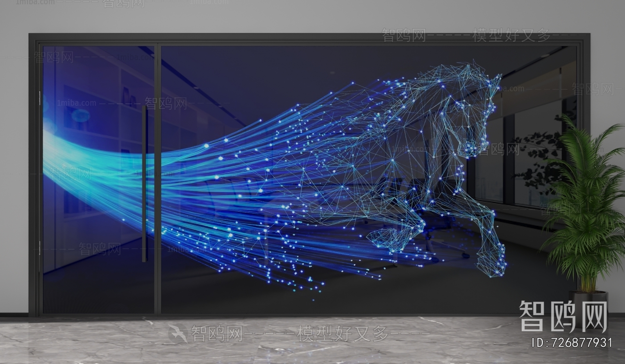This screenshot has height=364, width=625.
Task: Click the vertical black door handle
Action: tap(145, 183)
